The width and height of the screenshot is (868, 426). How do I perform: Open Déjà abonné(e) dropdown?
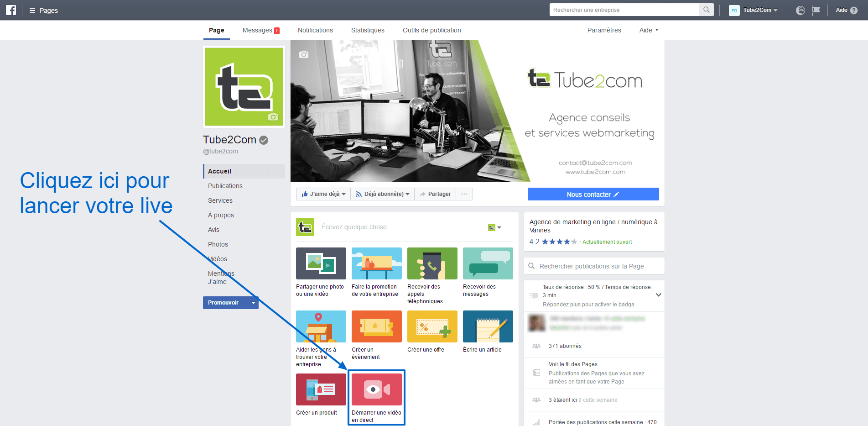(x=383, y=194)
